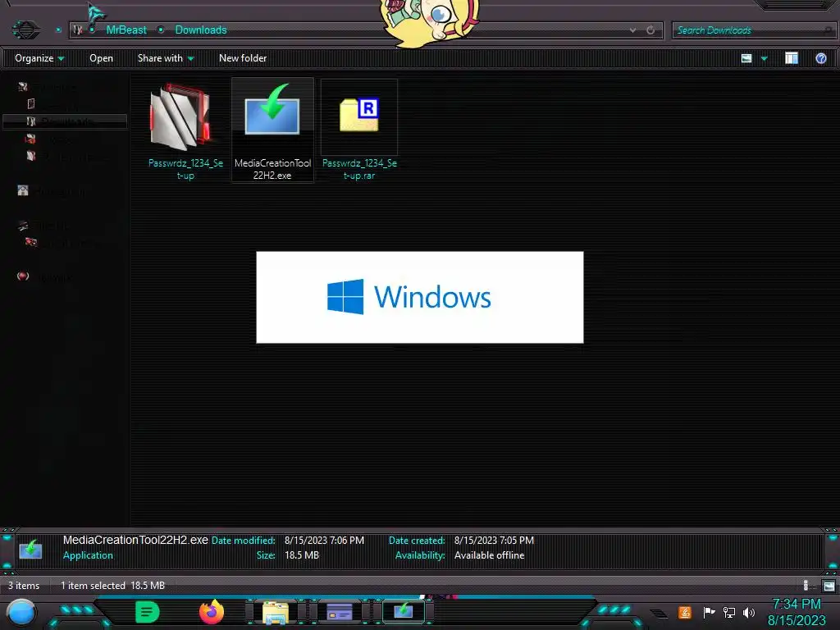Click the folder icon in the address bar
This screenshot has width=840, height=630.
click(x=78, y=30)
